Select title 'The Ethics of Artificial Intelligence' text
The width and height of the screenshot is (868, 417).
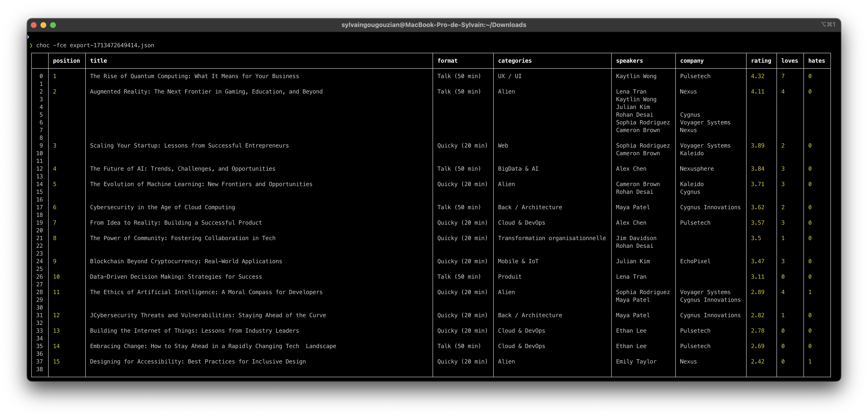(206, 292)
